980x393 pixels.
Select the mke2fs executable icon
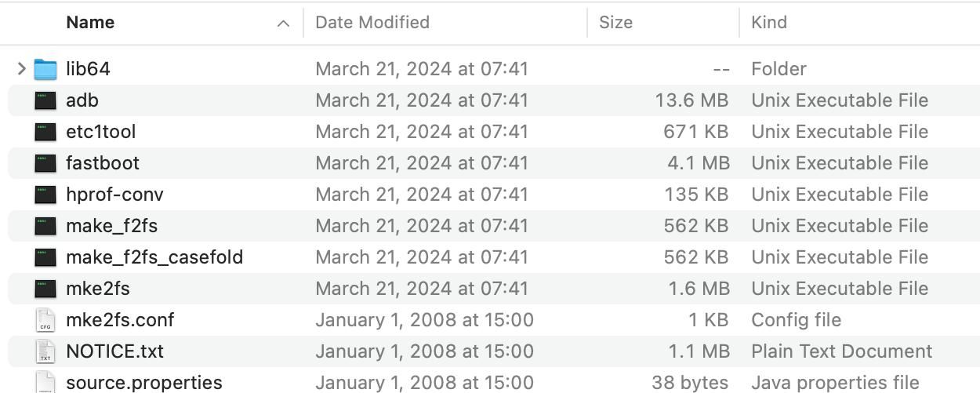(x=45, y=289)
